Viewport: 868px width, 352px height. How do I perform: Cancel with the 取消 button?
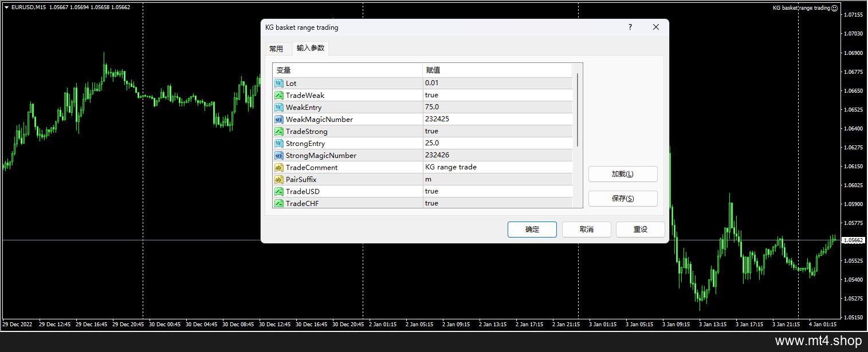coord(587,230)
